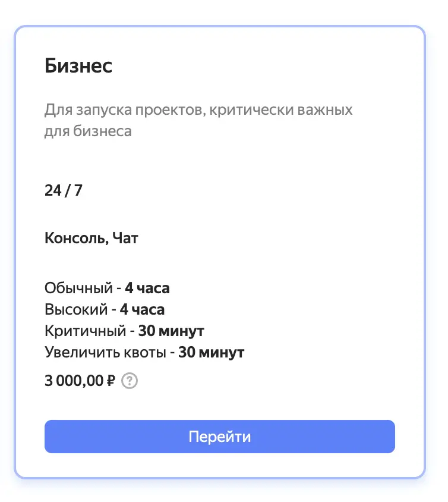Click the Бизнес plan heading

pyautogui.click(x=78, y=66)
